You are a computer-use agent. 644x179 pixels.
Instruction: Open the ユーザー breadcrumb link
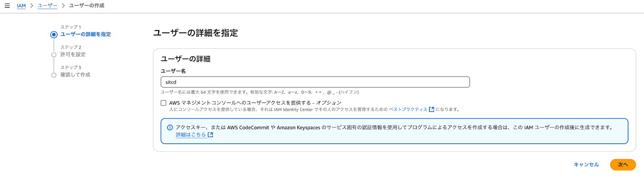(x=47, y=6)
